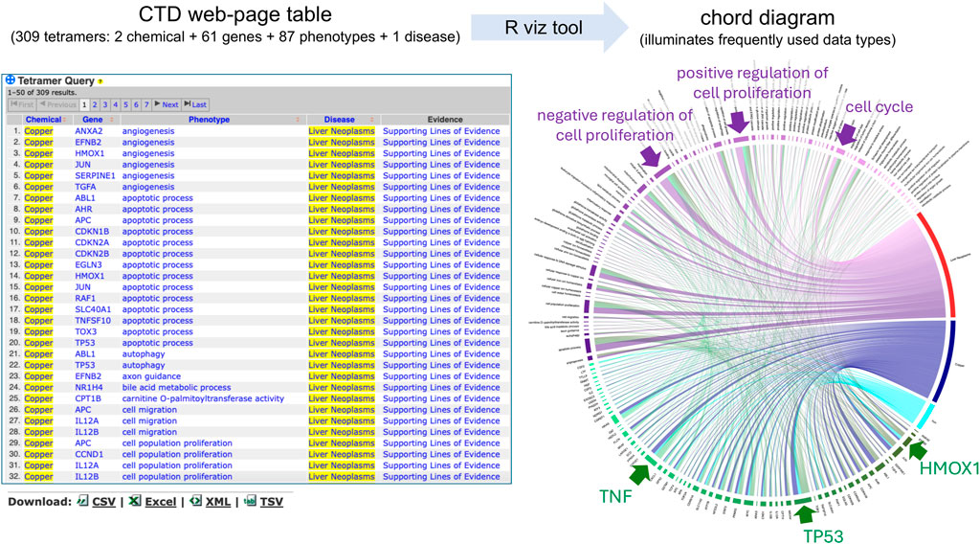
Task: Open the IL12A gene in row 27
Action: [87, 421]
